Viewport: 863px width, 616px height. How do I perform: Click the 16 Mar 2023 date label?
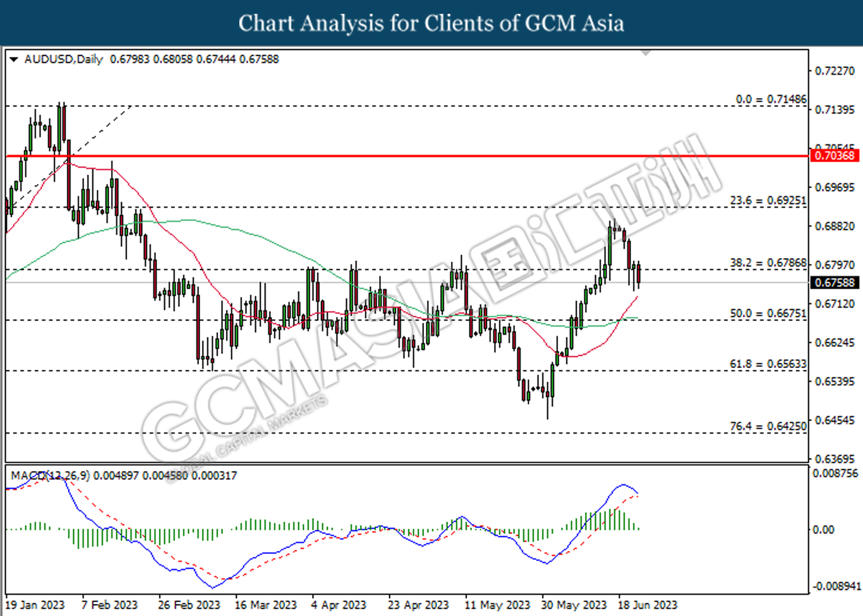266,605
